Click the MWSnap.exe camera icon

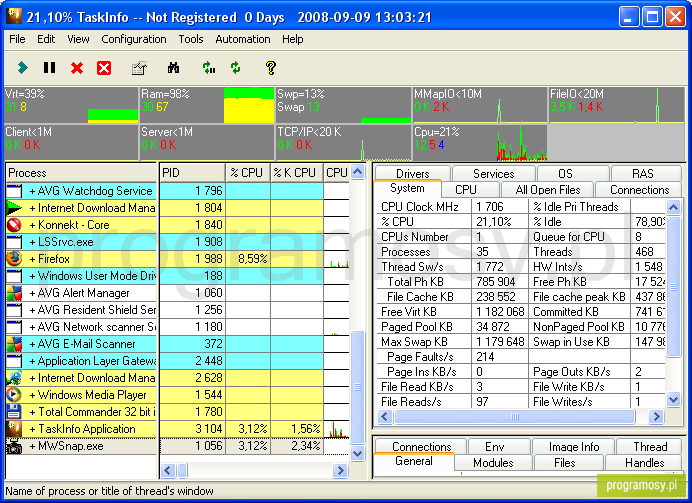click(x=14, y=446)
